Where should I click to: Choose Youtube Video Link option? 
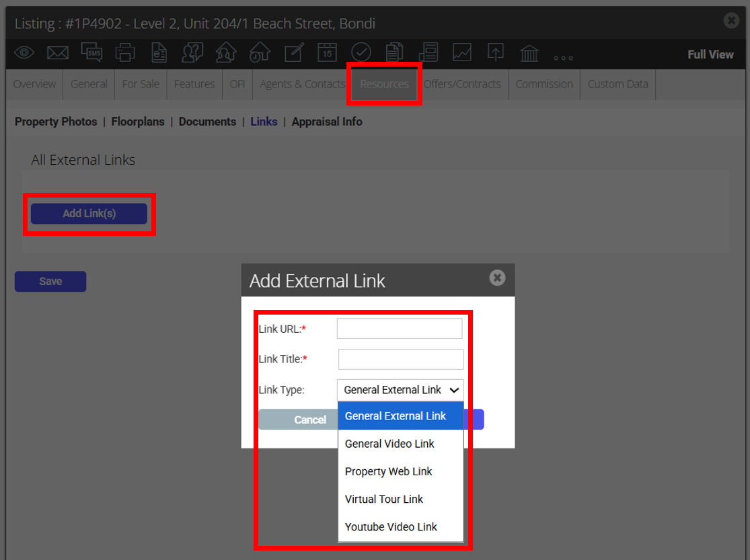coord(401,527)
